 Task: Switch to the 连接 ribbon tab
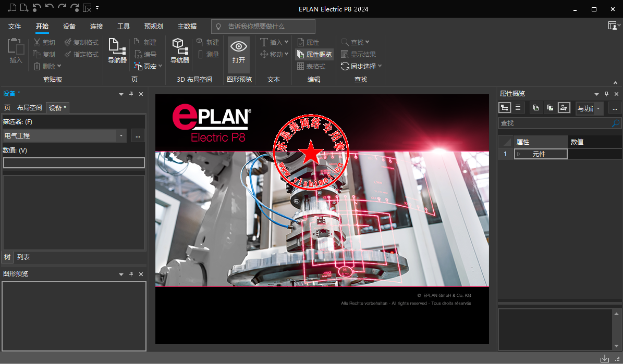point(96,27)
